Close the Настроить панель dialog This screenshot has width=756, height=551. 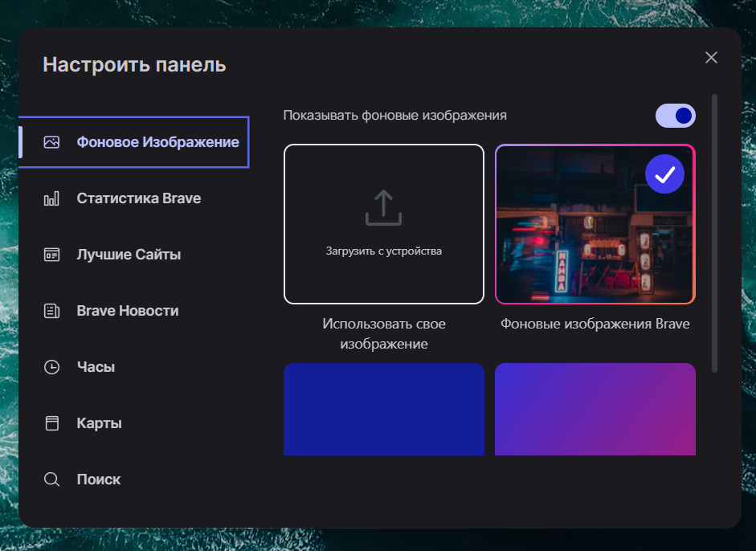tap(711, 57)
